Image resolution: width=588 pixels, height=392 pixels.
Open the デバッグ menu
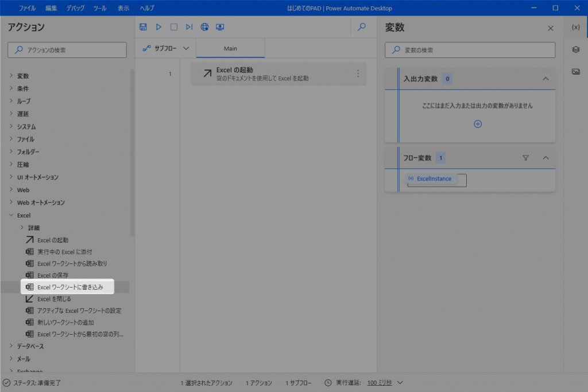coord(75,8)
